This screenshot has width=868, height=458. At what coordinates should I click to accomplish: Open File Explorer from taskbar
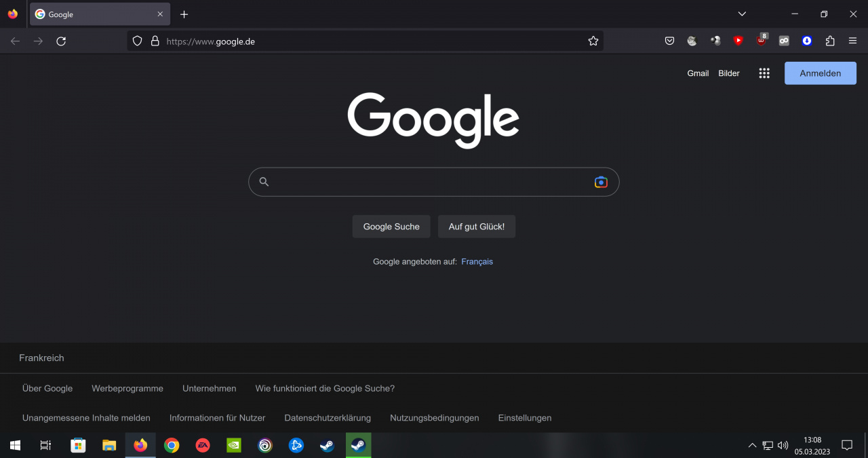click(x=109, y=445)
